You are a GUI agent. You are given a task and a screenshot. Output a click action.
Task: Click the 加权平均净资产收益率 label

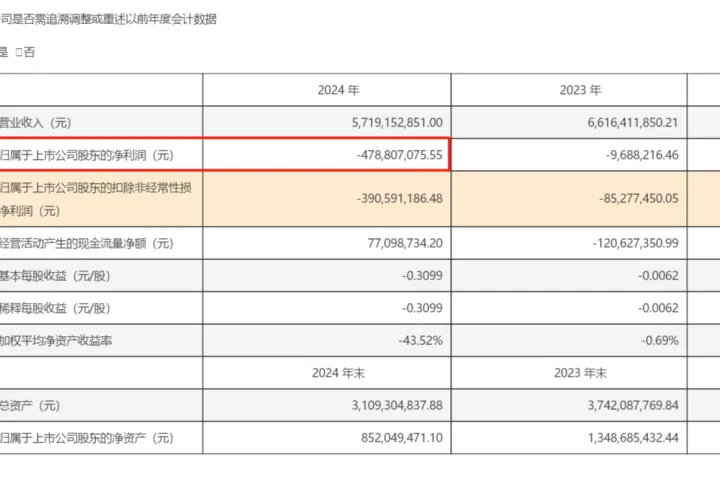(x=56, y=341)
